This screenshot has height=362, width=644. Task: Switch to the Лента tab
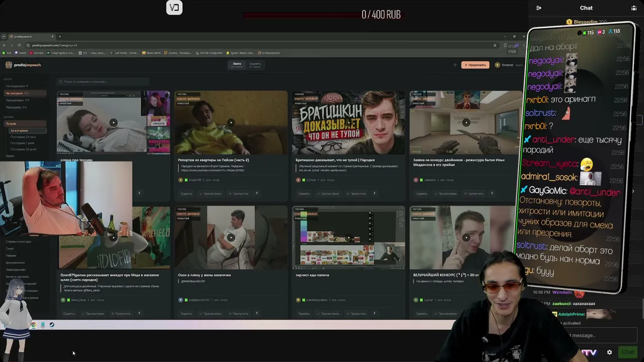click(236, 64)
